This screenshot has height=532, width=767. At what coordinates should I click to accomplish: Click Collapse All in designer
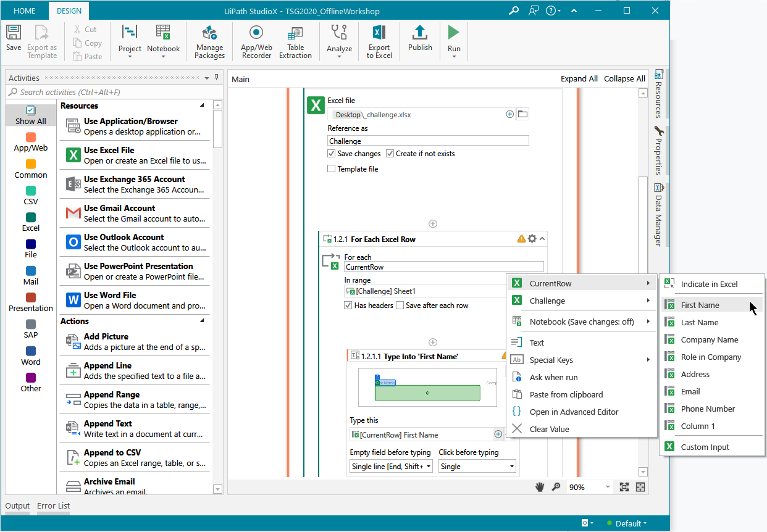click(x=624, y=79)
